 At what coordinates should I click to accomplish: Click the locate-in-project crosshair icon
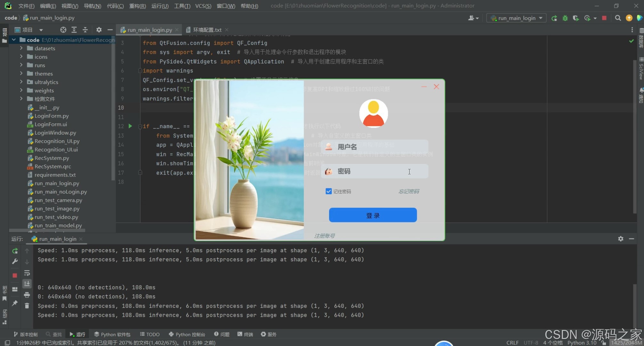pos(63,30)
